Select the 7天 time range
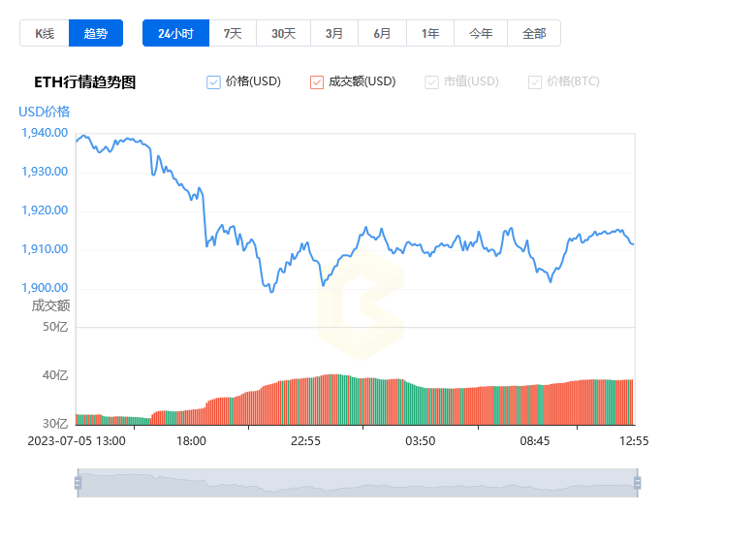756x546 pixels. click(x=233, y=33)
